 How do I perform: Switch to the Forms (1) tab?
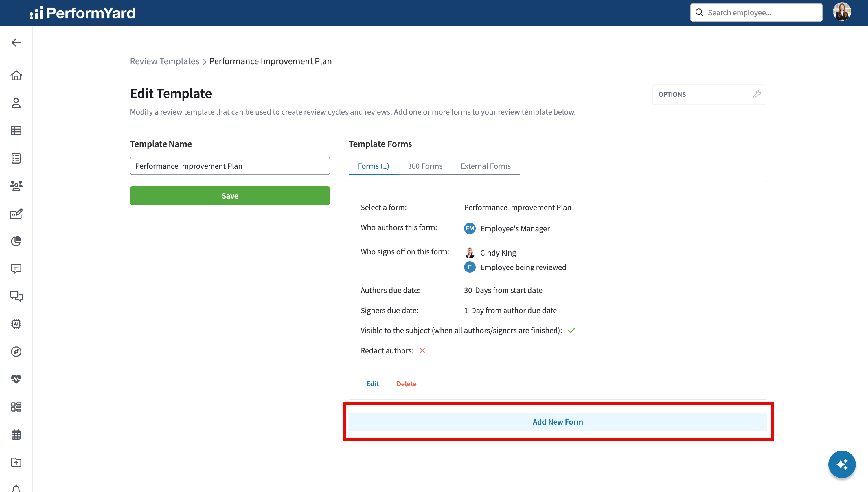pyautogui.click(x=373, y=166)
